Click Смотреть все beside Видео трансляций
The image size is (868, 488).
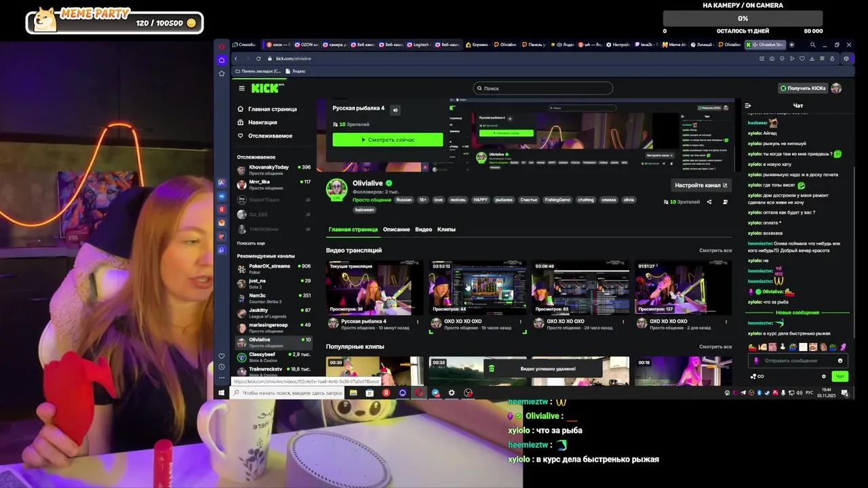715,251
